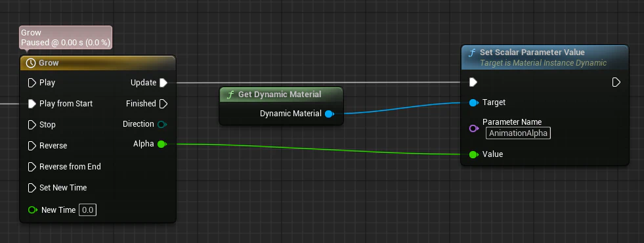Click the AnimationAlpha parameter name field
This screenshot has height=243, width=644.
tap(519, 133)
